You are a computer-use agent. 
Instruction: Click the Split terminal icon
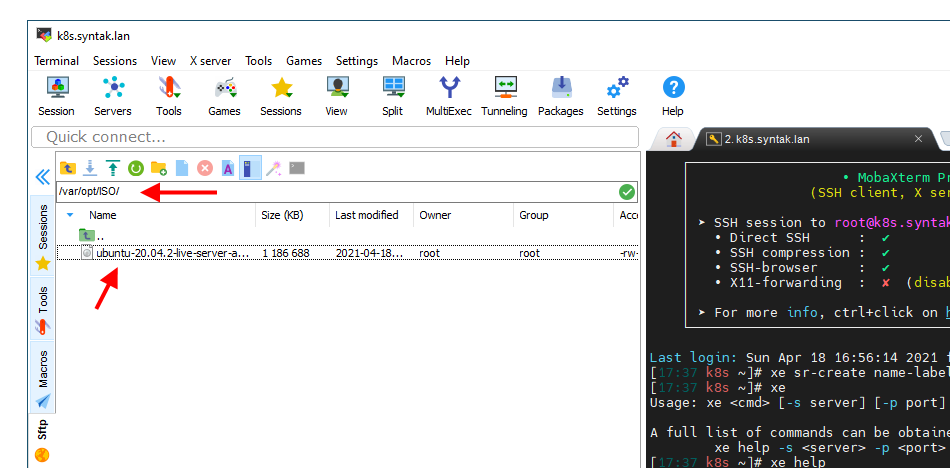pyautogui.click(x=393, y=96)
